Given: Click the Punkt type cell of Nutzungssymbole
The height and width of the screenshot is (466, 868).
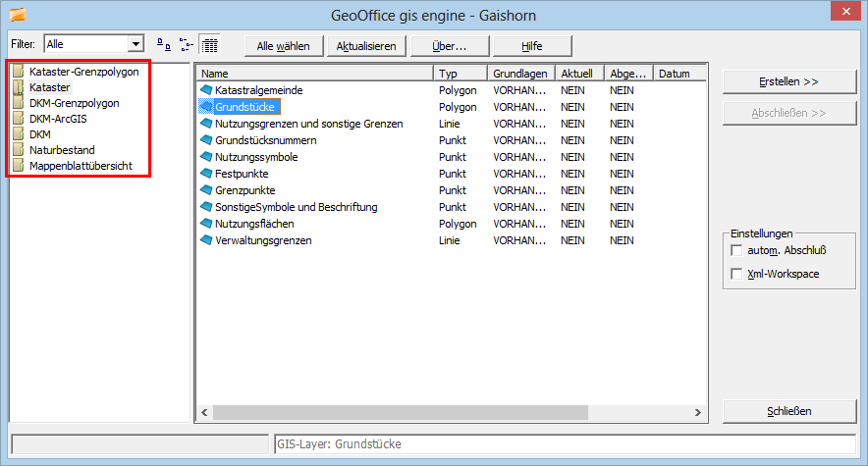Looking at the screenshot, I should (x=453, y=157).
